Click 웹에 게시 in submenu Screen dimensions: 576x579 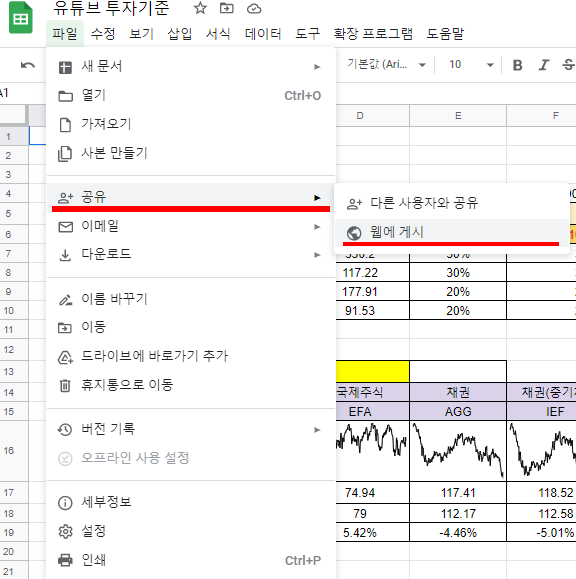[x=451, y=233]
